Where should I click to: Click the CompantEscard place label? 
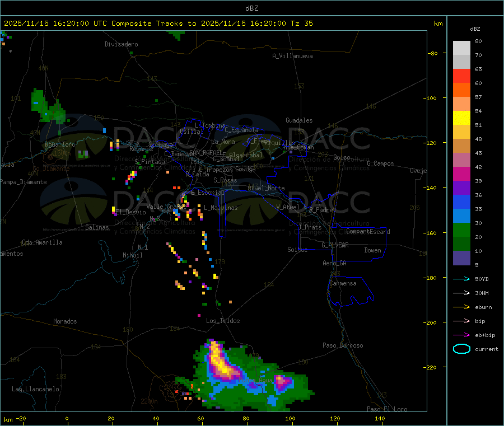coord(368,231)
